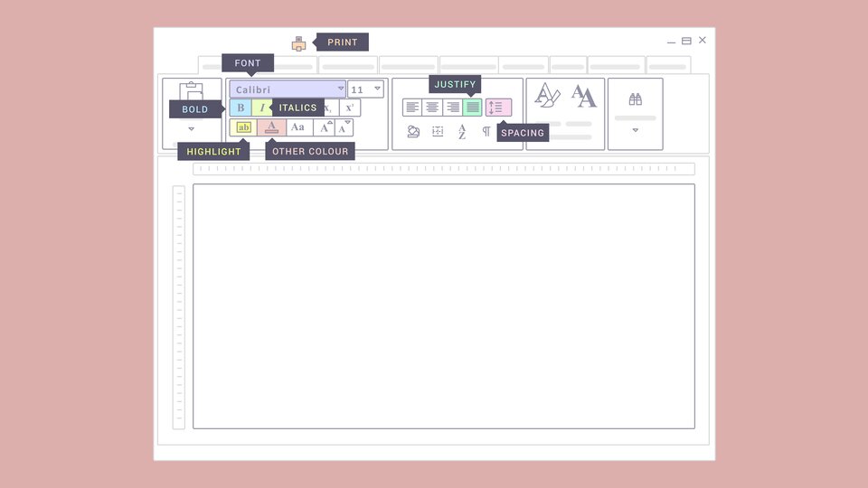Click the horizontal ruler above the page
868x488 pixels.
coord(443,169)
